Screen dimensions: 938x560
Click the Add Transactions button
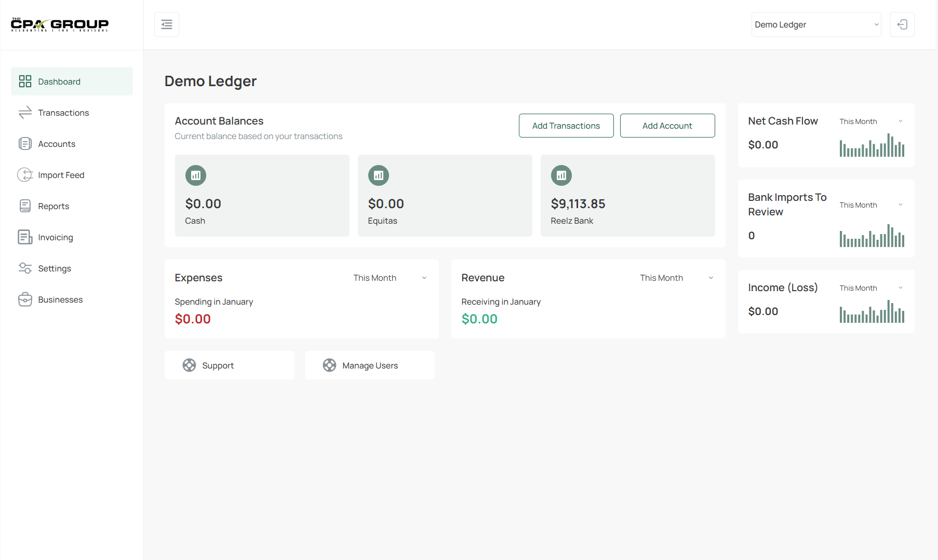coord(566,126)
